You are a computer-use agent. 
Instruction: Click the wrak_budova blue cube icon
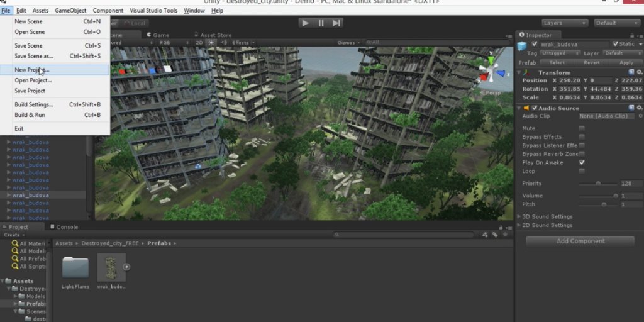(523, 45)
